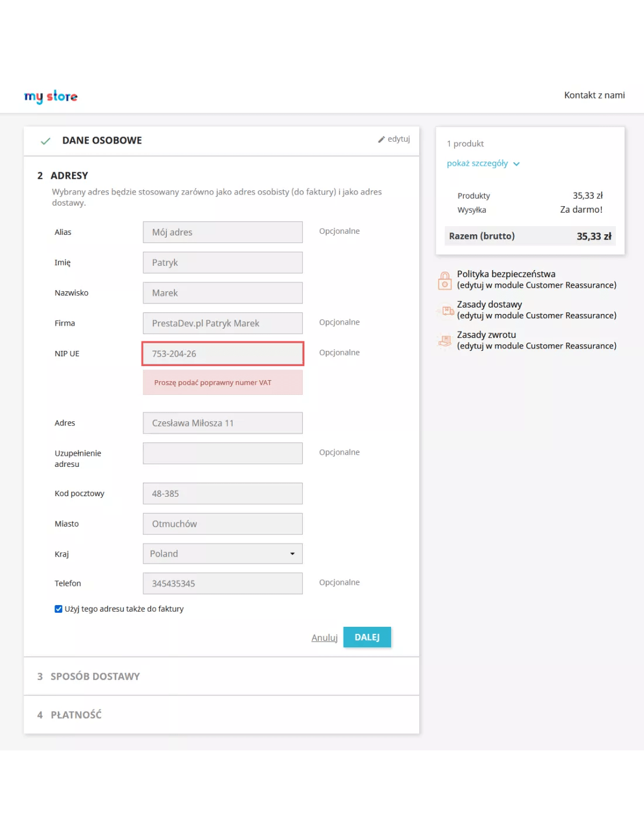Open the SPOSÓB DOSTAWY section
Image resolution: width=644 pixels, height=833 pixels.
[x=95, y=676]
